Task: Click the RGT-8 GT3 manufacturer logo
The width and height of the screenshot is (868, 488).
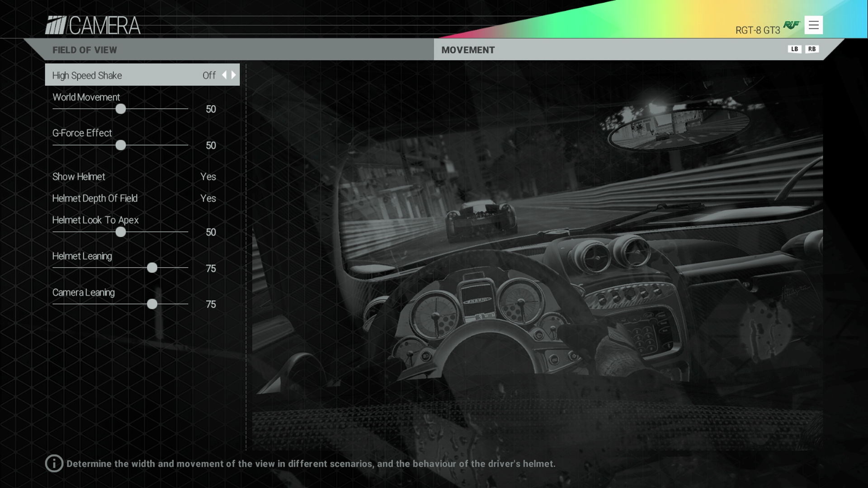Action: [x=791, y=25]
